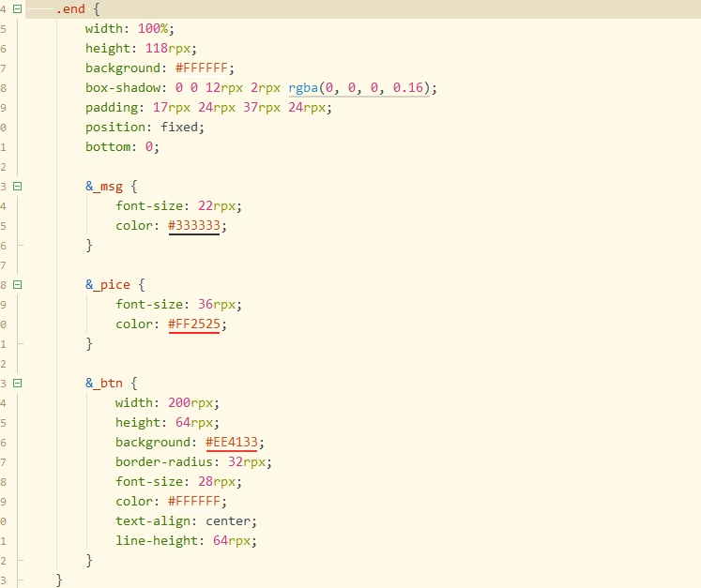Collapse the &_pice nested block
The width and height of the screenshot is (701, 588).
[x=18, y=284]
